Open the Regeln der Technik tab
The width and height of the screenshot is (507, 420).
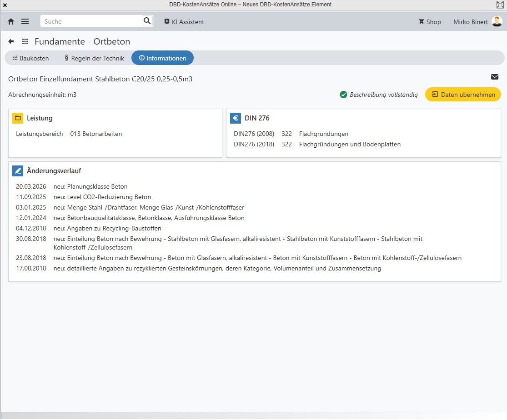[x=94, y=58]
